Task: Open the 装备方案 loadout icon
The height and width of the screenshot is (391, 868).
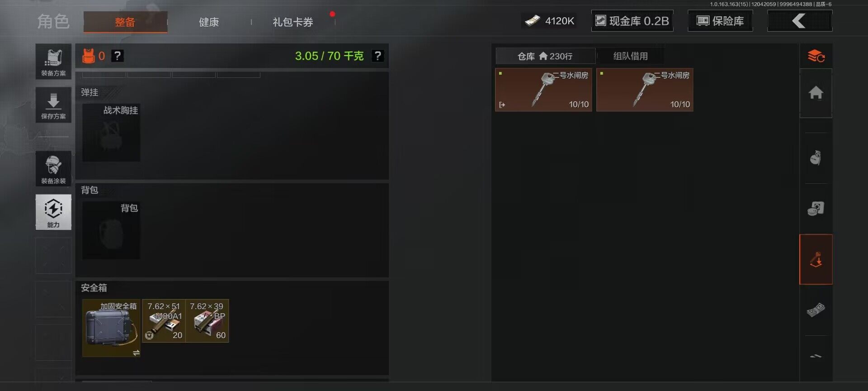Action: click(53, 62)
